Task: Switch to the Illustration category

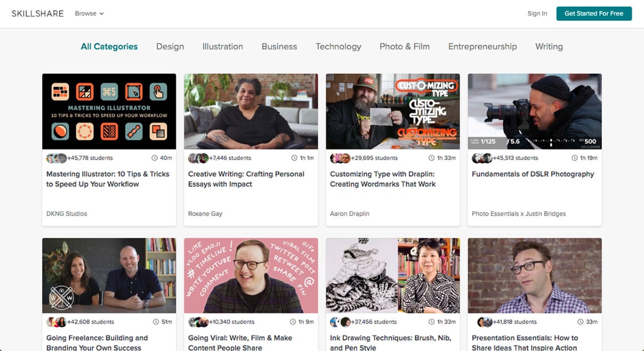Action: tap(223, 46)
